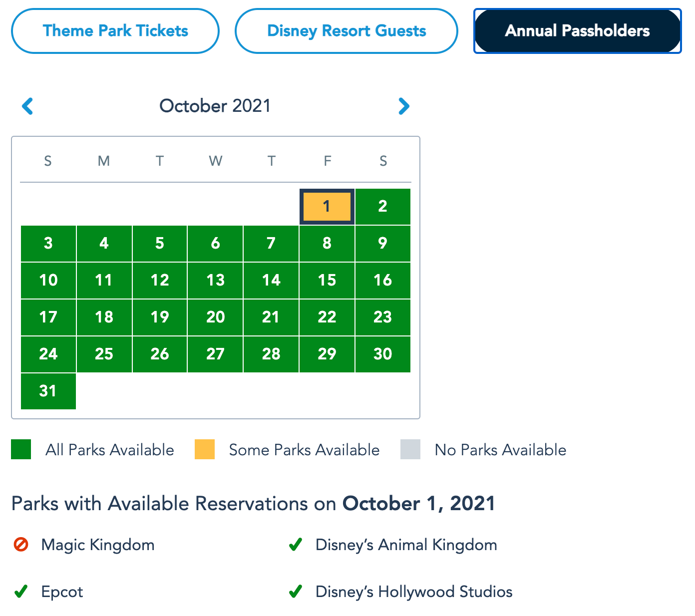Click the Magic Kingdom park name
This screenshot has height=616, width=695.
click(98, 545)
